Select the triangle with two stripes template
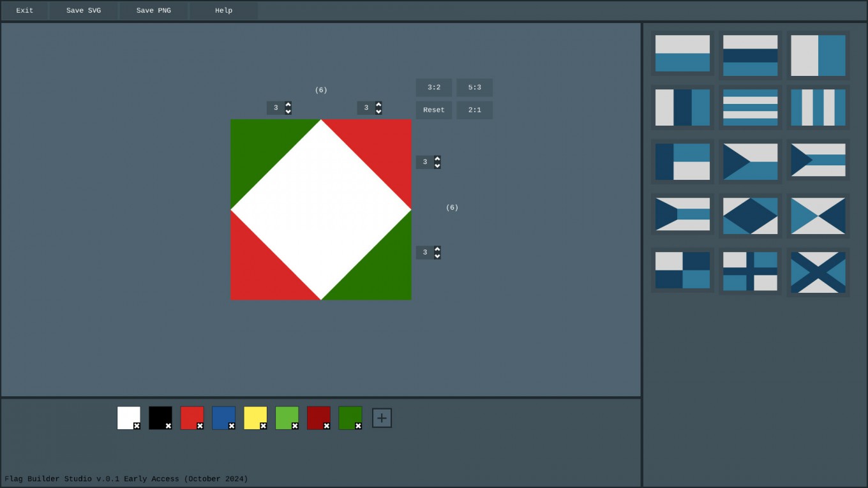Image resolution: width=868 pixels, height=488 pixels. 750,161
